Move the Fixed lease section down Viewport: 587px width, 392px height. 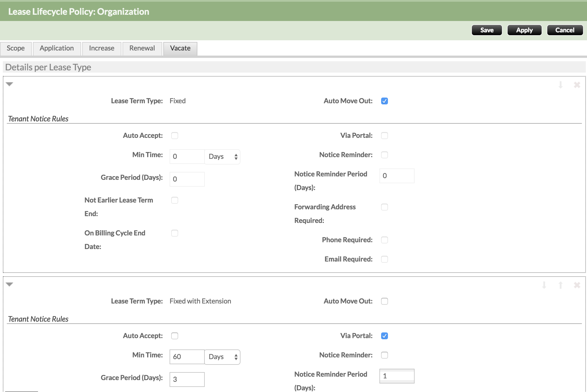coord(560,85)
